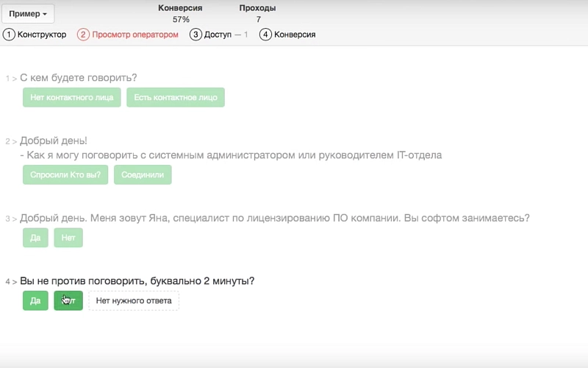588x368 pixels.
Task: Answer Нет to the 2 minutes question
Action: point(68,300)
